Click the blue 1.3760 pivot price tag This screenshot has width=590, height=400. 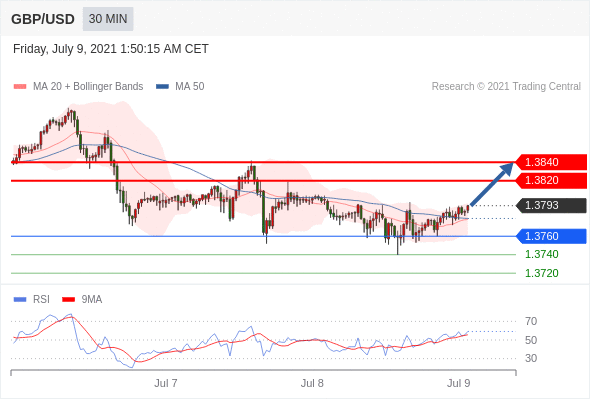551,236
